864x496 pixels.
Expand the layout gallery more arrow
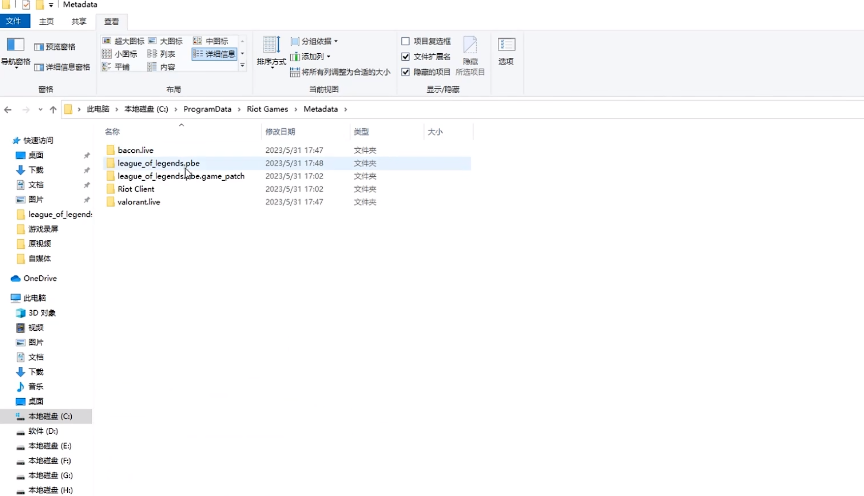coord(242,66)
